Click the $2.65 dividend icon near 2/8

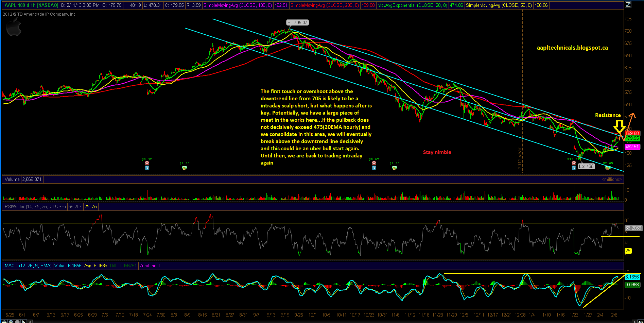608,168
